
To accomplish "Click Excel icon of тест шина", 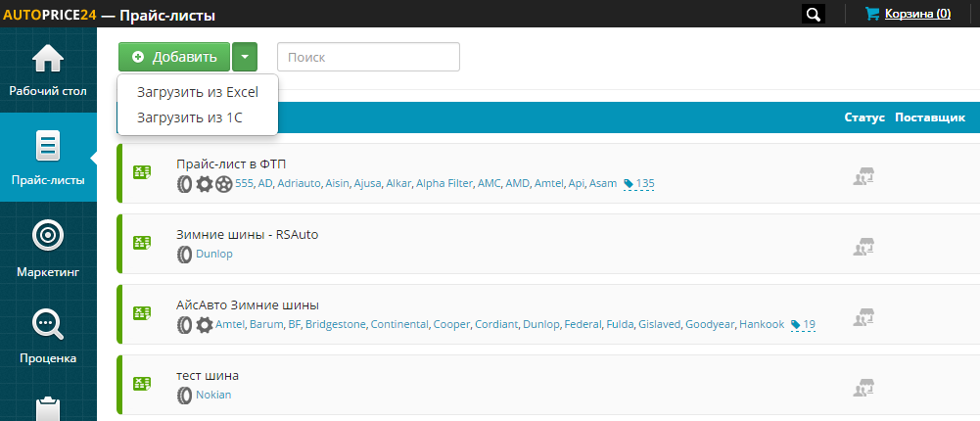I will pos(142,384).
